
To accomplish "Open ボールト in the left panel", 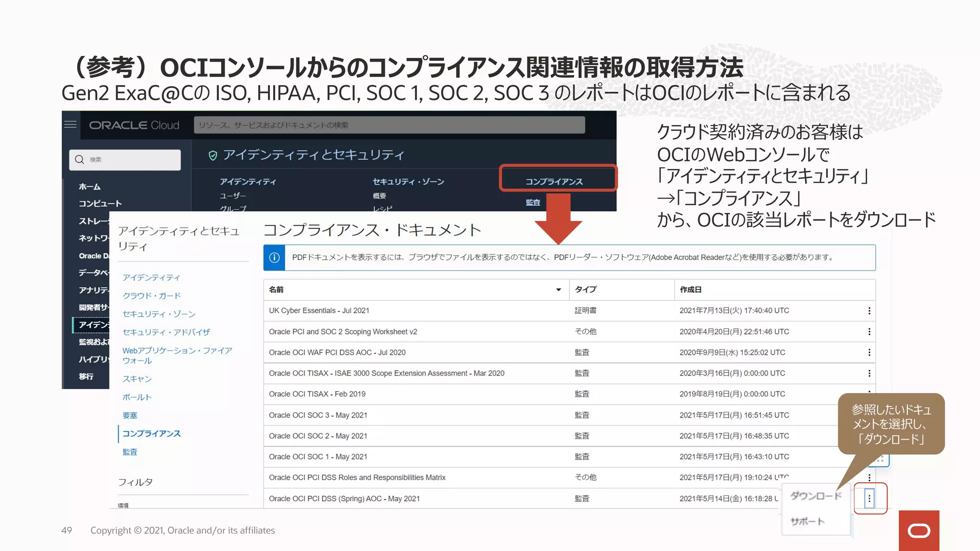I will pos(137,397).
